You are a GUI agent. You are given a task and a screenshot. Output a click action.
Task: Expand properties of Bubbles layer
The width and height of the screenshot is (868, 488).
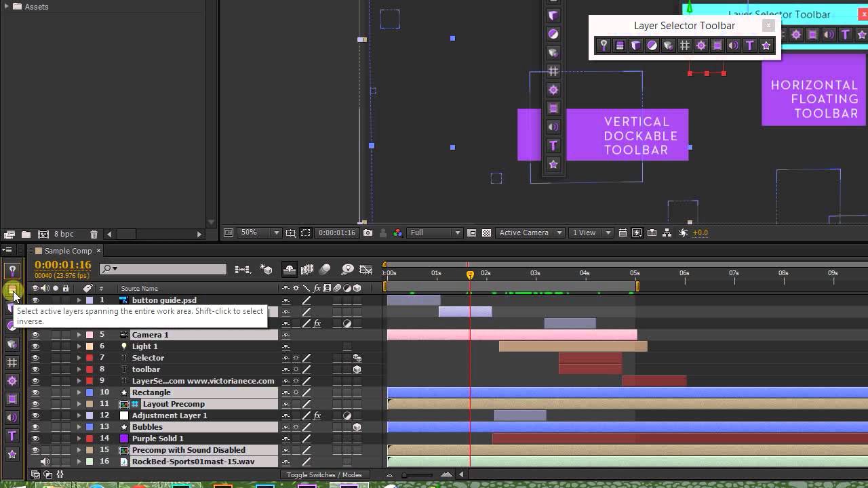(x=79, y=427)
